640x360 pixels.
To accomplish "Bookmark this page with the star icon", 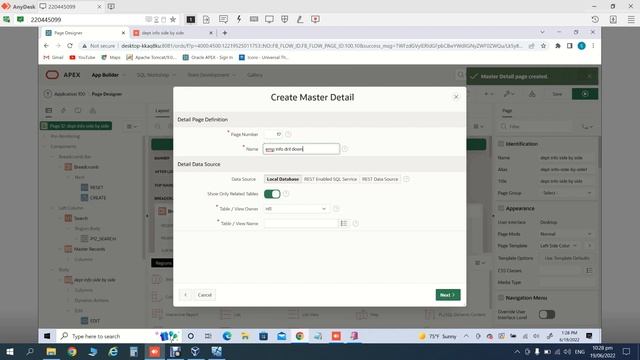I will (543, 46).
